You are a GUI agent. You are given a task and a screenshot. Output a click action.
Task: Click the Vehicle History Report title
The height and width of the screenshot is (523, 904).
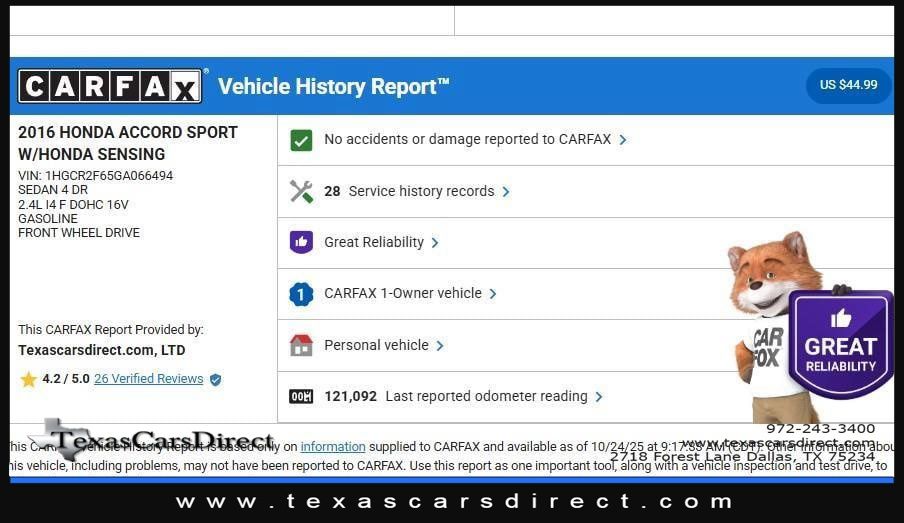(x=333, y=86)
